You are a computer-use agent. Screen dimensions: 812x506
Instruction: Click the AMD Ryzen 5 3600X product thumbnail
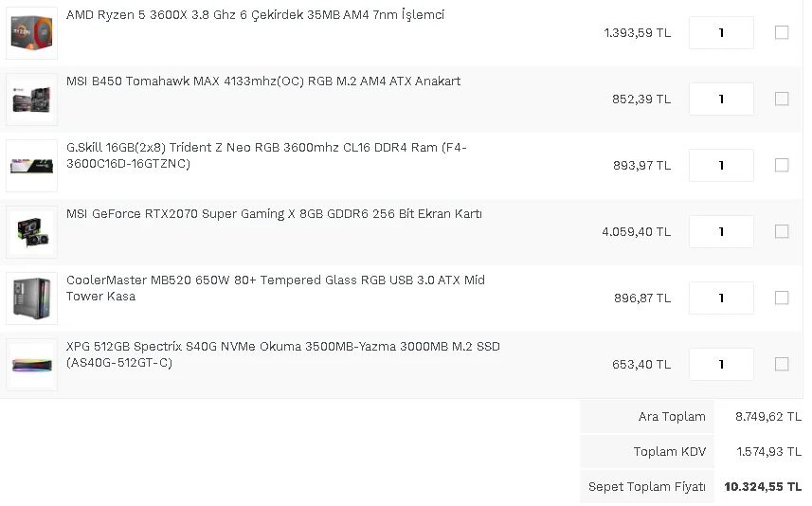[x=31, y=33]
